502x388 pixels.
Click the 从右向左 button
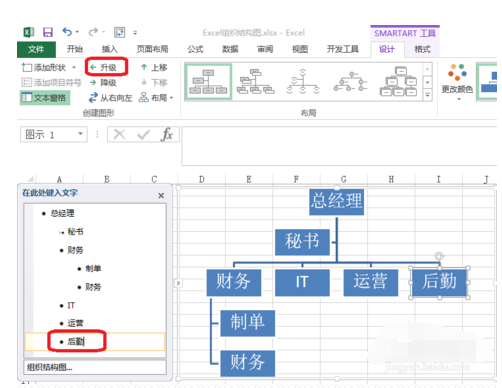tap(110, 98)
